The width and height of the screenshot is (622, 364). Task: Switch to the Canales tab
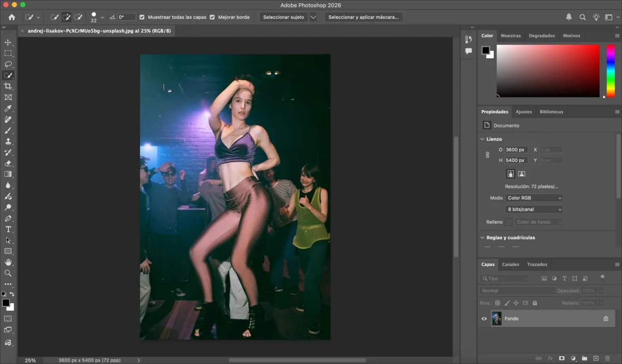[x=511, y=264]
